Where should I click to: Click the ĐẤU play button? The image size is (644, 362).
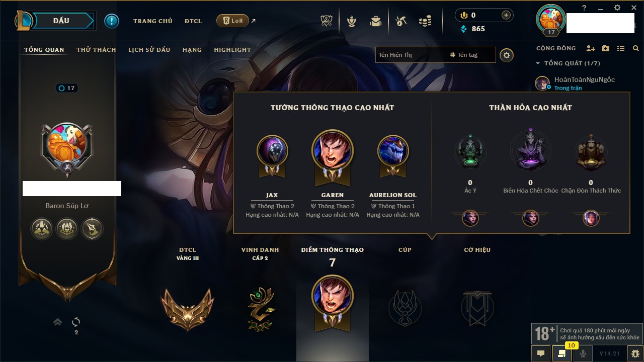coord(61,21)
